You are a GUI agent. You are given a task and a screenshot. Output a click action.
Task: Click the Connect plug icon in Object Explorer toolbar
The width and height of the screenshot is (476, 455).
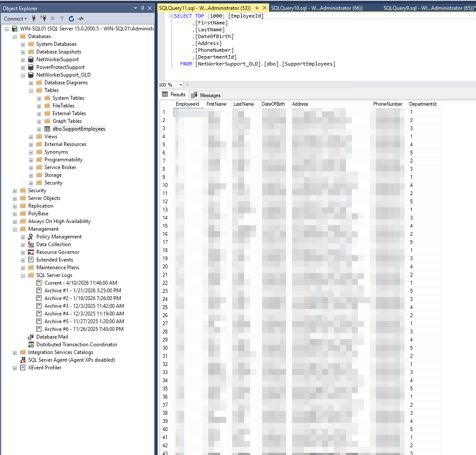(x=33, y=19)
